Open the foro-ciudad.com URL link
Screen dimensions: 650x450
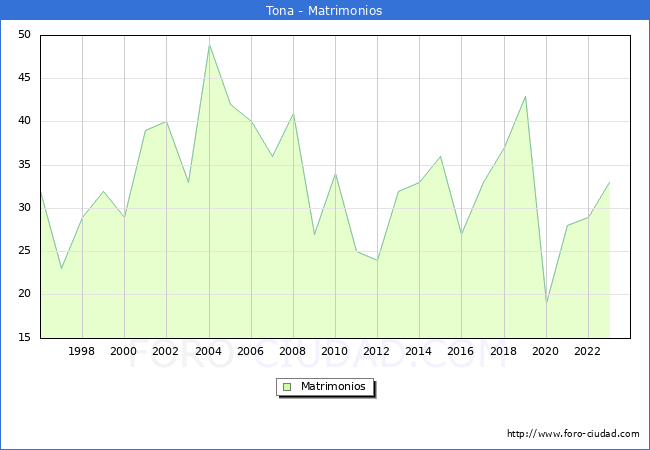pos(573,434)
